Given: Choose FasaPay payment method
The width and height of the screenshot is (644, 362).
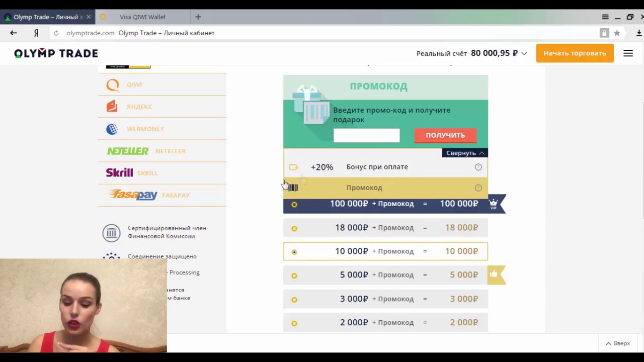Looking at the screenshot, I should [x=162, y=195].
